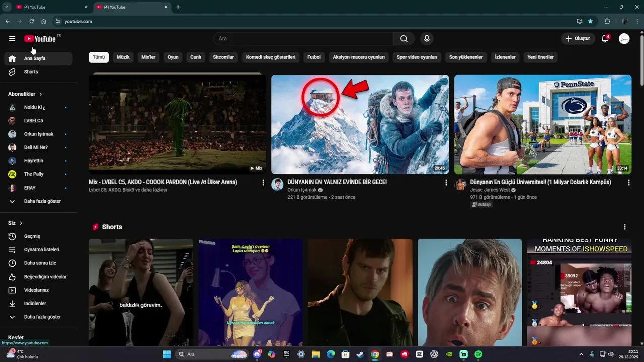Open the hamburger guide menu
Image resolution: width=644 pixels, height=362 pixels.
(x=12, y=39)
